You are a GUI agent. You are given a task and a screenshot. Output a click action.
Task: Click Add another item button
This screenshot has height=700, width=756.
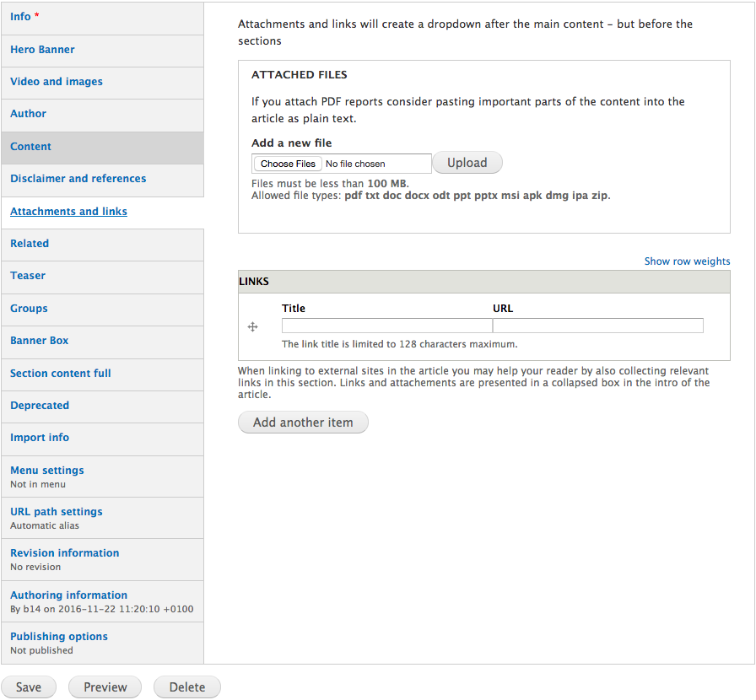[303, 423]
